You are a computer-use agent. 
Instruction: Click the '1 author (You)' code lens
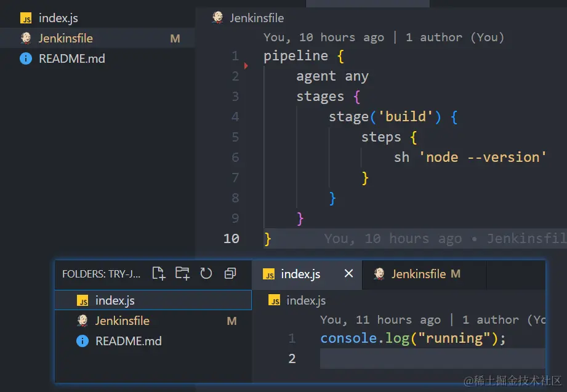(454, 38)
